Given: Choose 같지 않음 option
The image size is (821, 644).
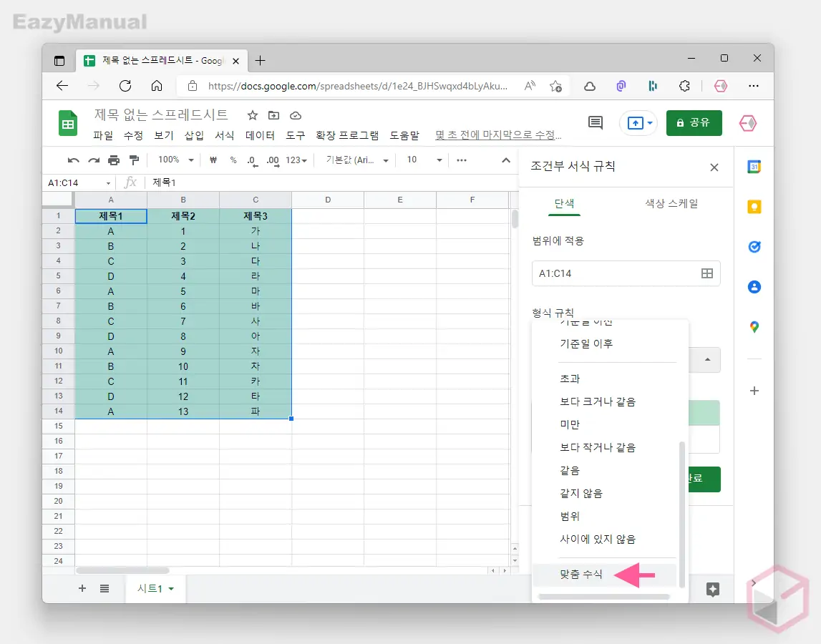Looking at the screenshot, I should click(x=581, y=493).
